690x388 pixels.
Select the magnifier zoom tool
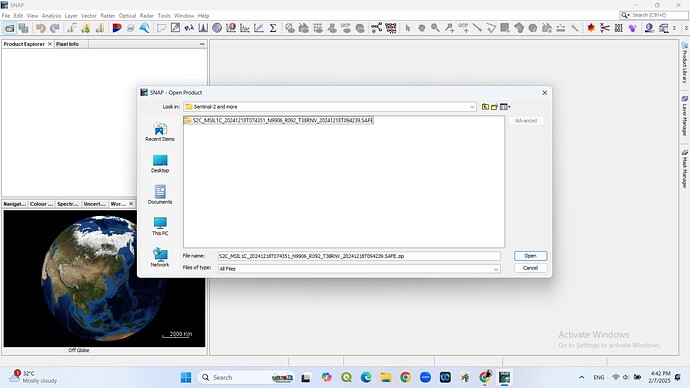[x=435, y=28]
